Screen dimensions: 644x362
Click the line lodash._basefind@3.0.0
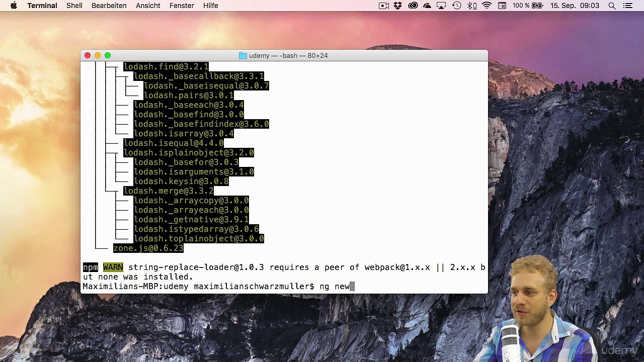click(188, 114)
